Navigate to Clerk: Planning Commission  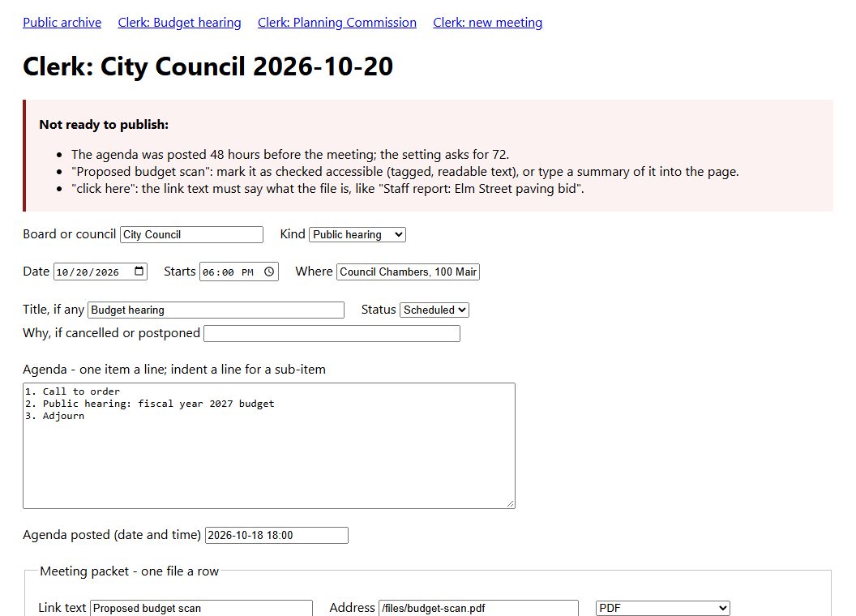pos(337,23)
